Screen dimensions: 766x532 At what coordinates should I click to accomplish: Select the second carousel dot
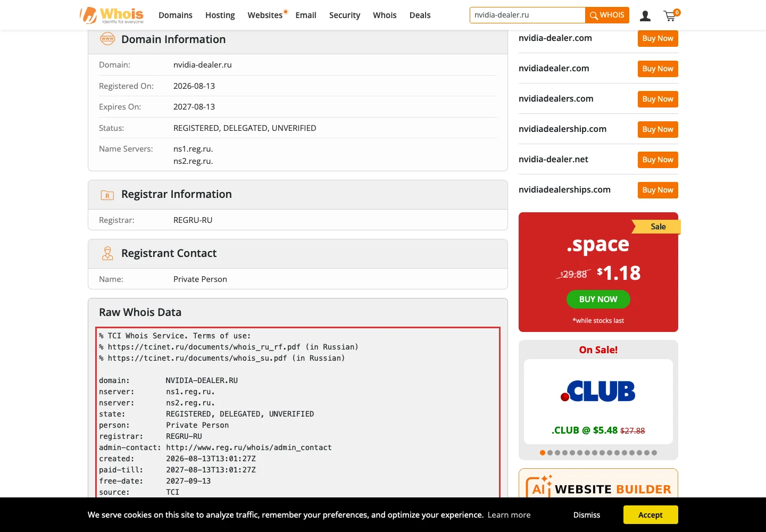(550, 453)
